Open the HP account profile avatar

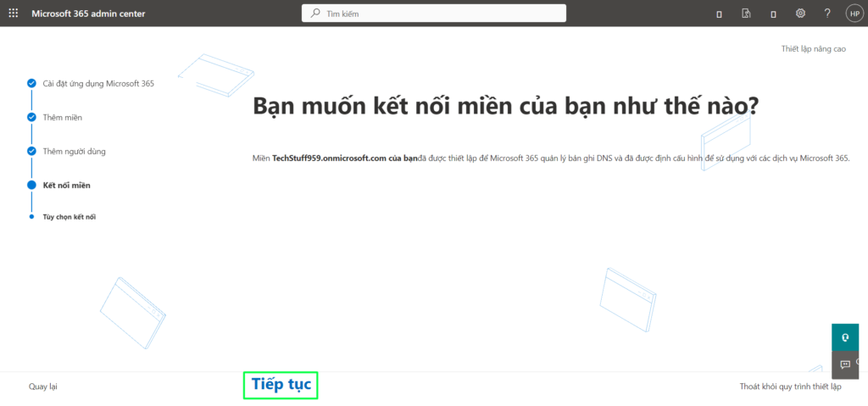tap(853, 14)
